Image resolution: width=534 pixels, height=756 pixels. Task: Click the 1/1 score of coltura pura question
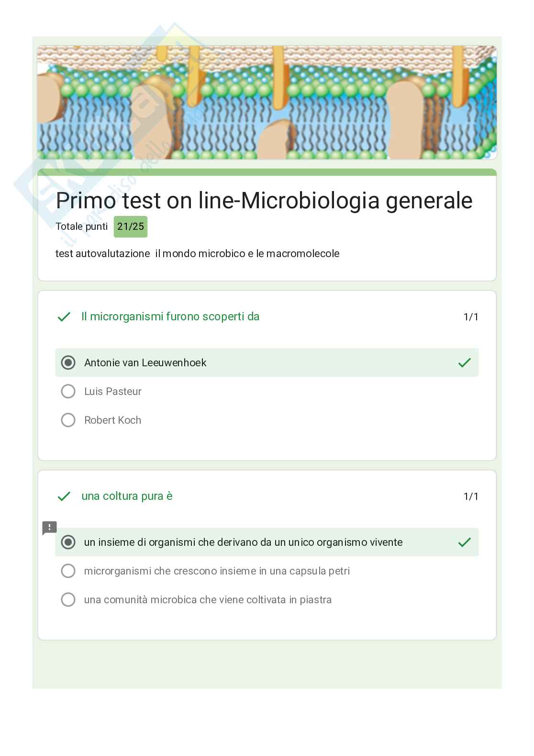pos(470,496)
